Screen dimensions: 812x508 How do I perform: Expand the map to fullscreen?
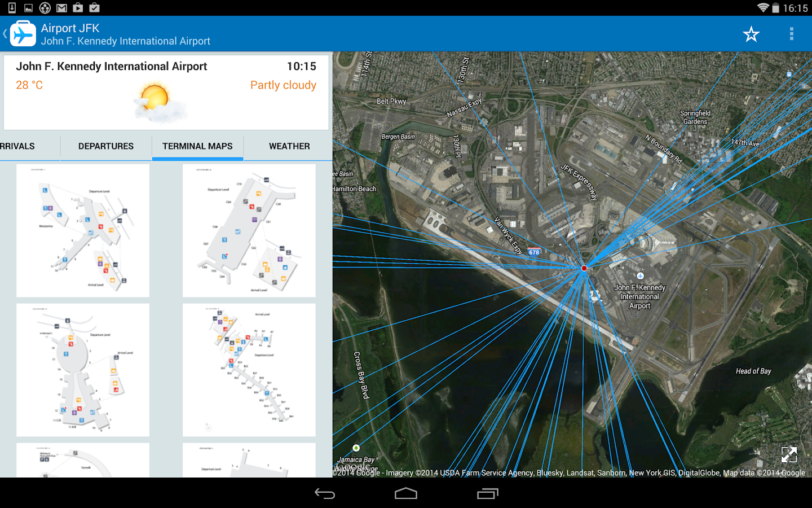coord(789,454)
